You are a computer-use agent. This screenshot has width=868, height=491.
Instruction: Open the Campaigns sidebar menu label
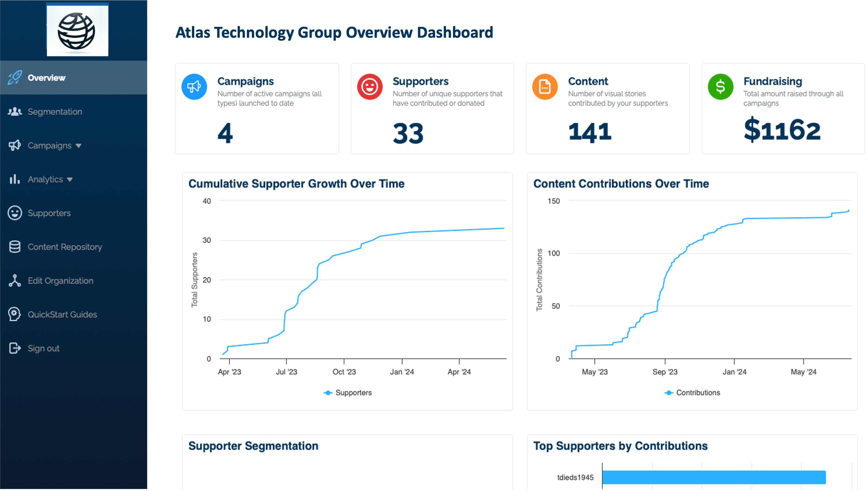[49, 146]
